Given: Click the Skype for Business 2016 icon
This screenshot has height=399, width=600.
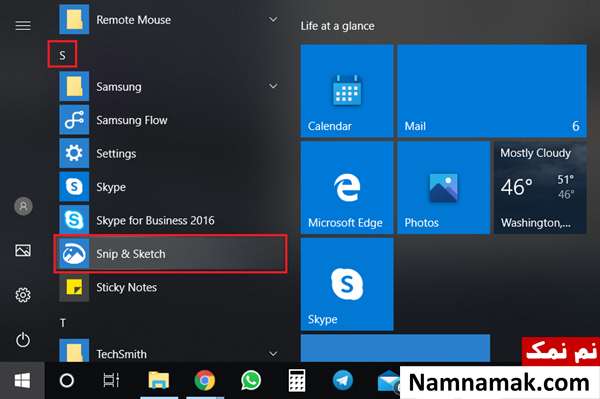Looking at the screenshot, I should click(x=74, y=220).
